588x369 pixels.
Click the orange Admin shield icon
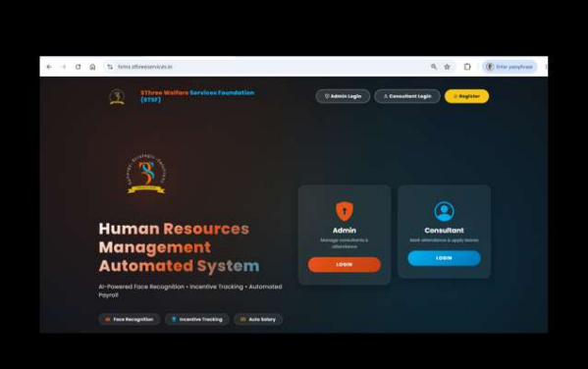click(345, 211)
